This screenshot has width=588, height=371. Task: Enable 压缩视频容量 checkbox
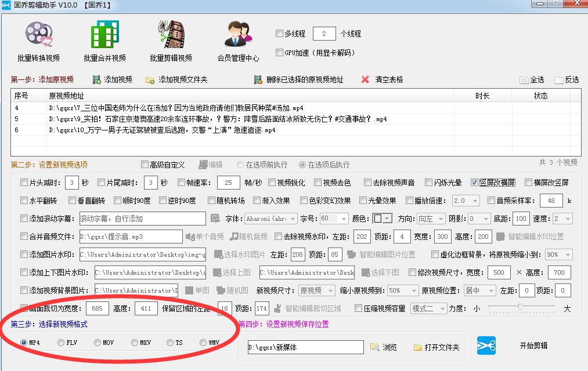pyautogui.click(x=359, y=308)
